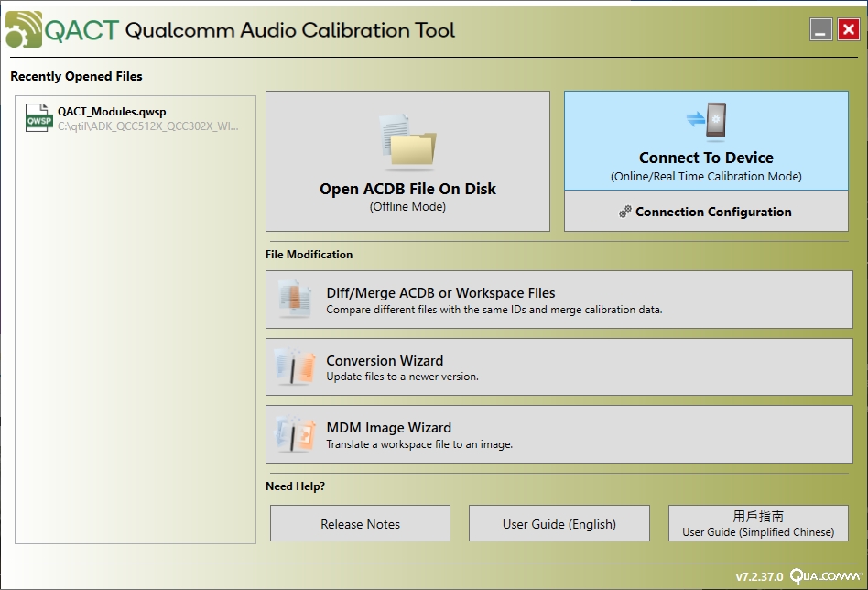Click the Qualcomm logo in footer
The image size is (868, 590).
824,576
